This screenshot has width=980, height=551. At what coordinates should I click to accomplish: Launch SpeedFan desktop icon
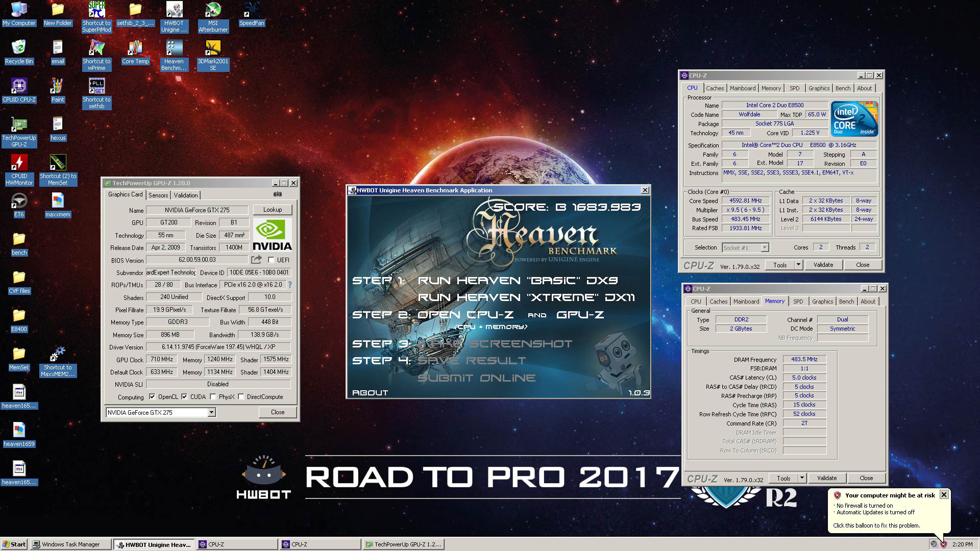point(252,14)
